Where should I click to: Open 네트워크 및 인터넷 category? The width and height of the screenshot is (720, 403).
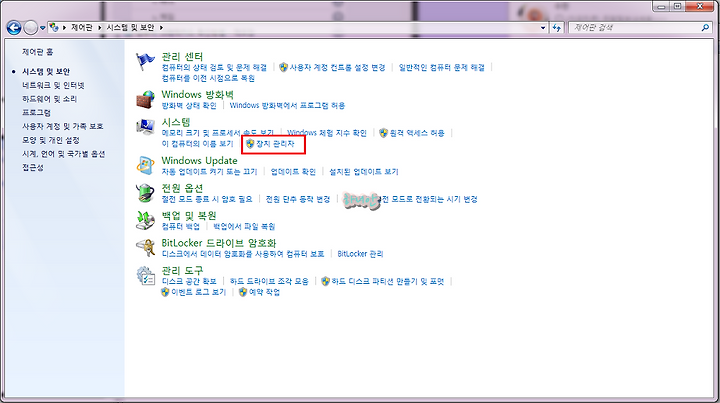(53, 85)
